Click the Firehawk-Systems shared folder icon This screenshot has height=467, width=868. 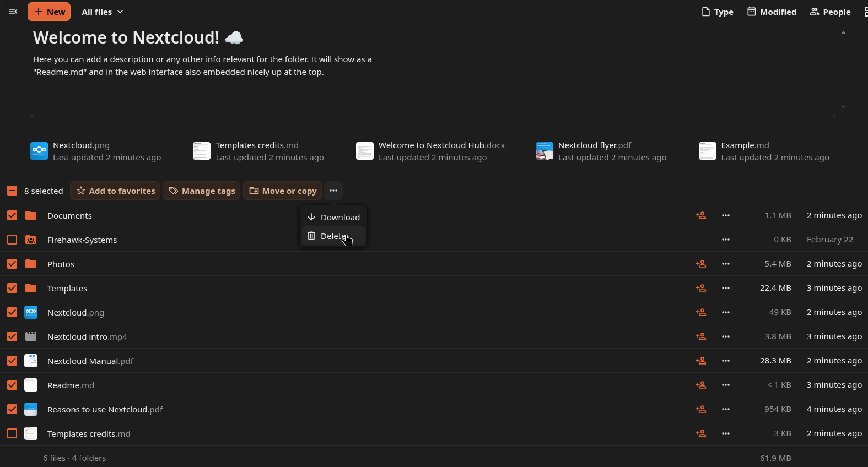click(31, 240)
